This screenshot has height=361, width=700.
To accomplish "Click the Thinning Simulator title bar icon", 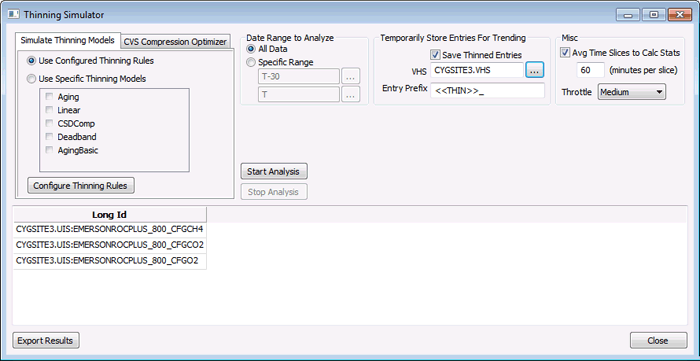I will (14, 15).
